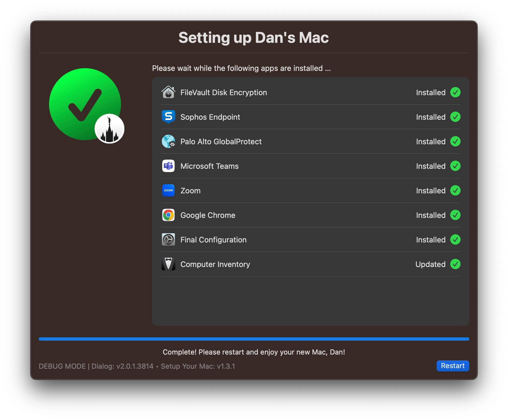The width and height of the screenshot is (508, 420).
Task: Click the Updated status text
Action: click(430, 264)
